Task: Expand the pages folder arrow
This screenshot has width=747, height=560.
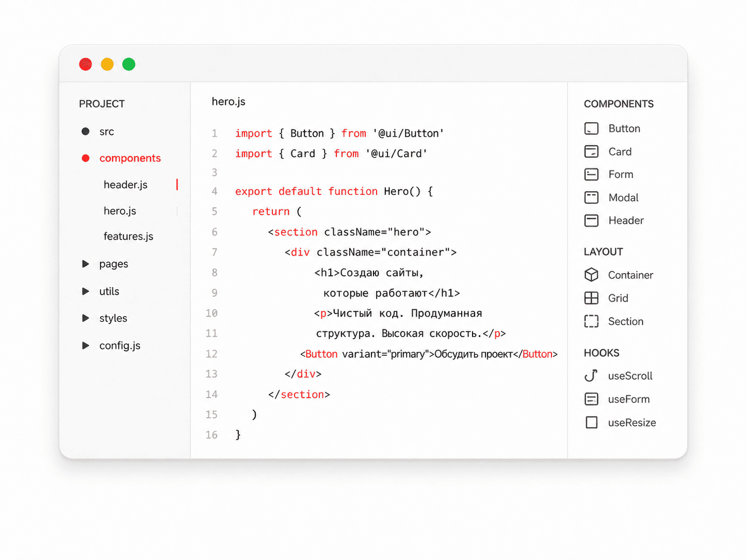Action: point(86,264)
